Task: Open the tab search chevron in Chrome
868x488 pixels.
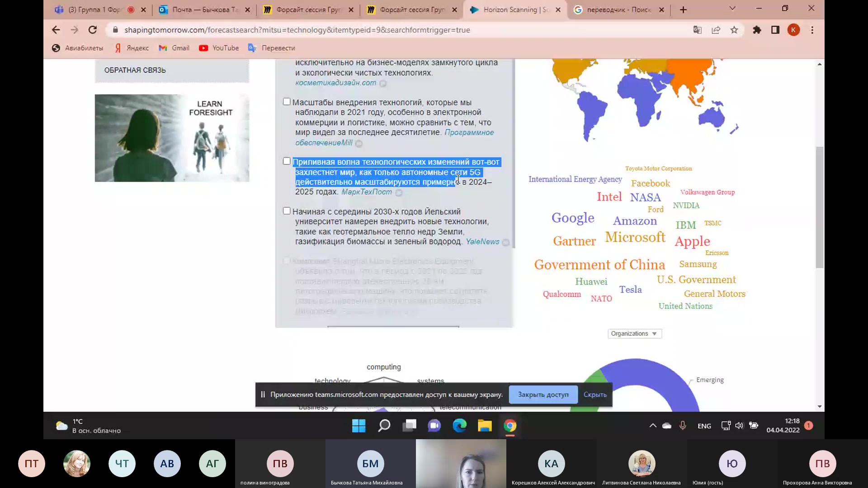Action: (x=732, y=9)
